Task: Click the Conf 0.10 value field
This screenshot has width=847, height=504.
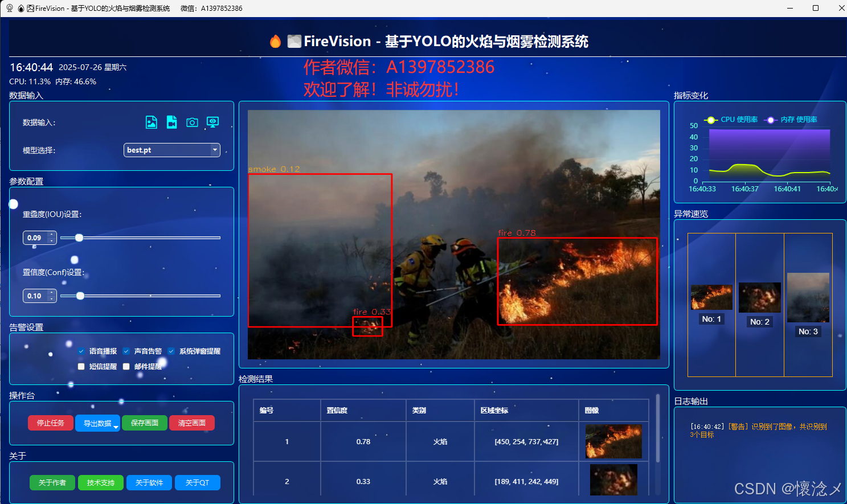Action: pos(35,296)
